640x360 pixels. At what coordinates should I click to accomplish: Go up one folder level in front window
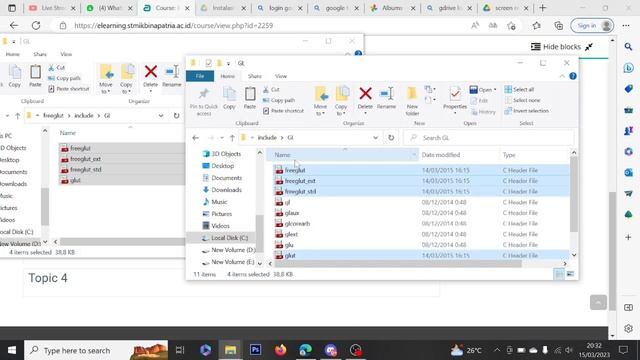click(232, 138)
